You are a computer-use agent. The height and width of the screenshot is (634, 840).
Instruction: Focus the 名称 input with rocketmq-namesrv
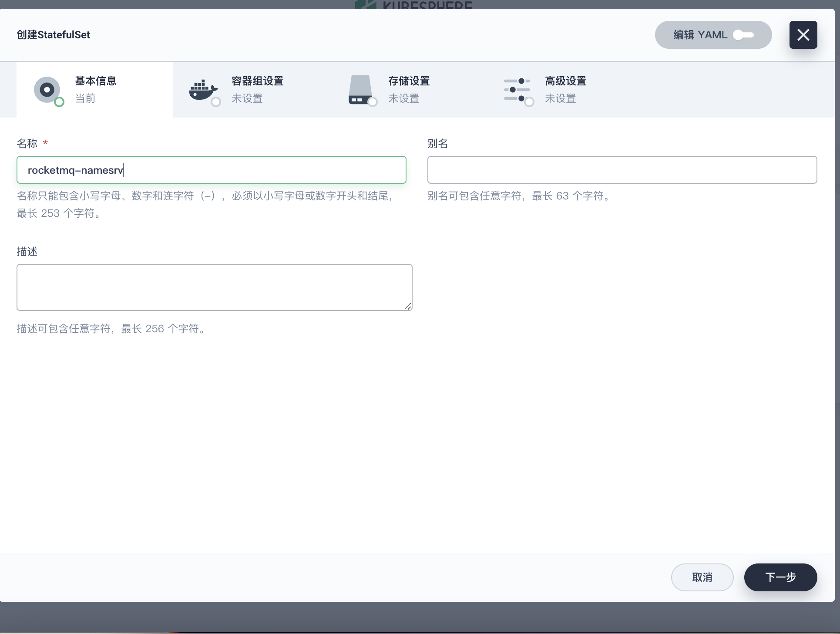coord(212,170)
